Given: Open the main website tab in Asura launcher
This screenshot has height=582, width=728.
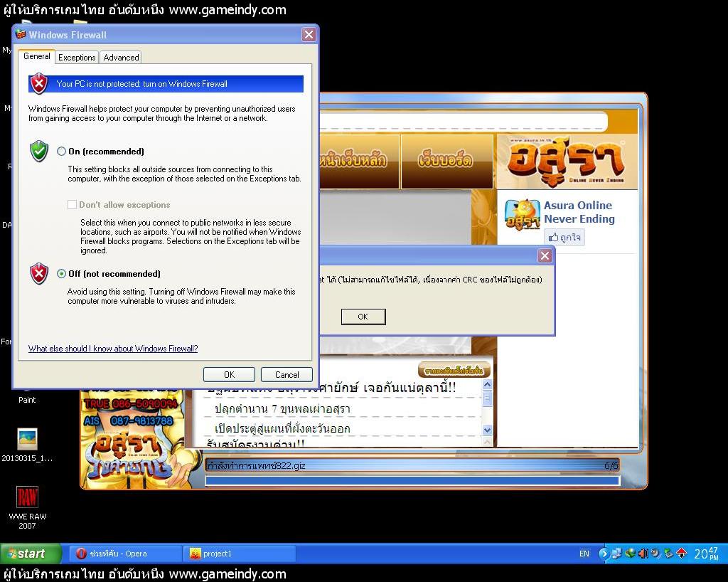Looking at the screenshot, I should [359, 162].
